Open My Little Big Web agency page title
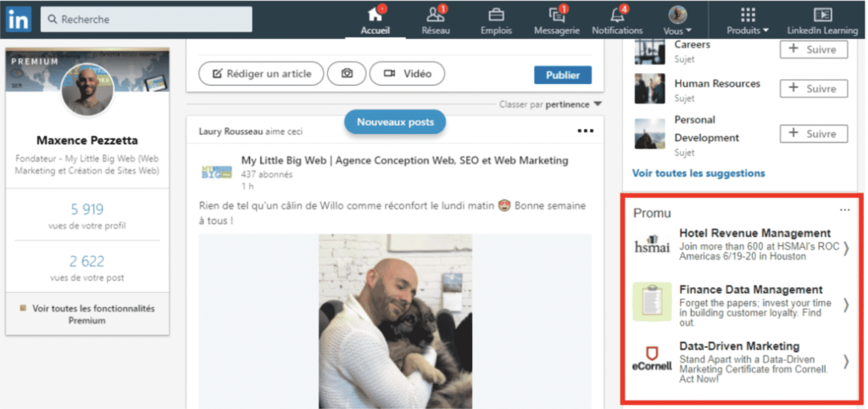 pos(404,160)
